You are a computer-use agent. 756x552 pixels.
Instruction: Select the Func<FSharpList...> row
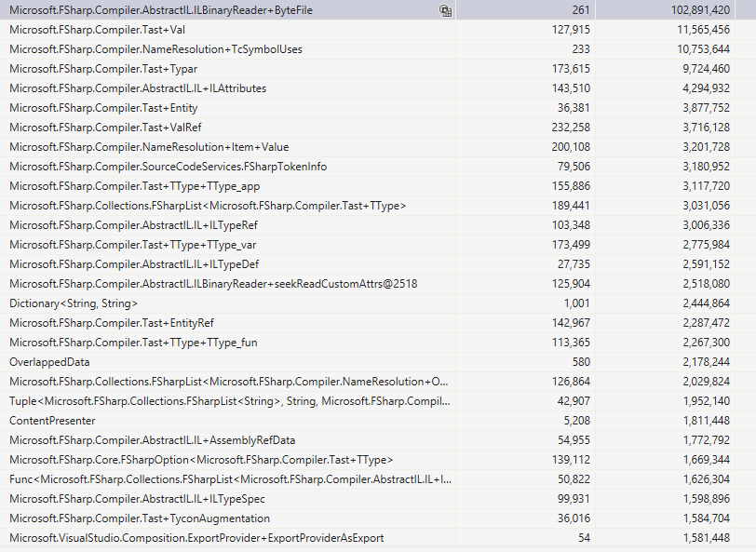click(x=378, y=479)
